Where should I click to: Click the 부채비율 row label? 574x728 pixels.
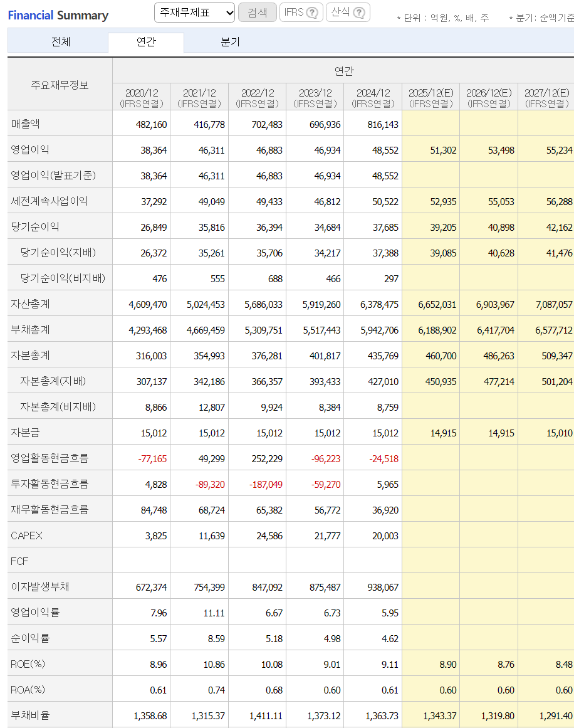click(30, 715)
